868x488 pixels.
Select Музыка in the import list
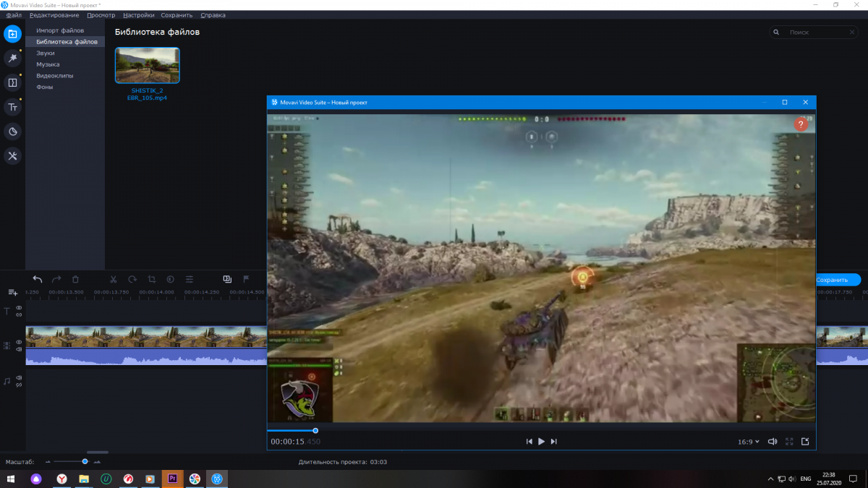tap(48, 64)
